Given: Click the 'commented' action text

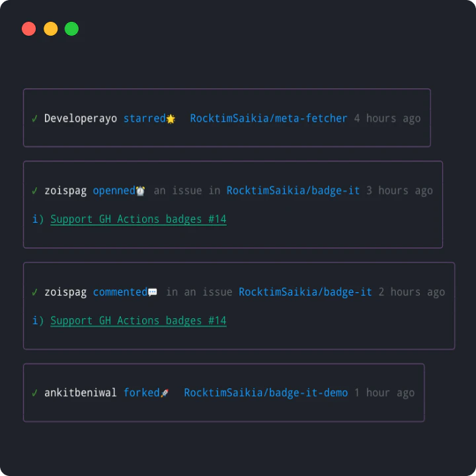Looking at the screenshot, I should 120,292.
